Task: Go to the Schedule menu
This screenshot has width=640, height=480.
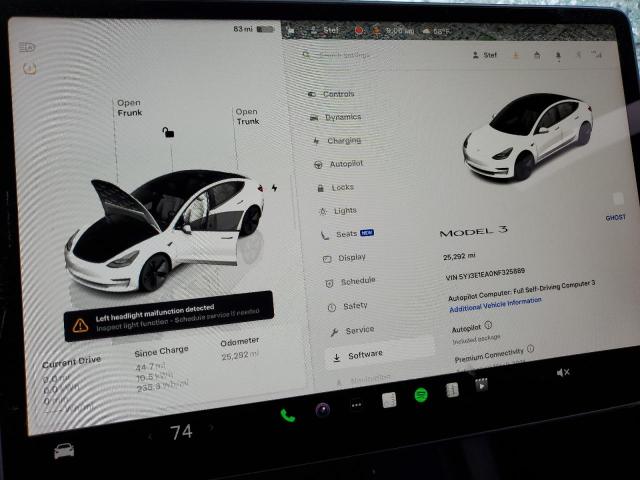Action: click(350, 282)
